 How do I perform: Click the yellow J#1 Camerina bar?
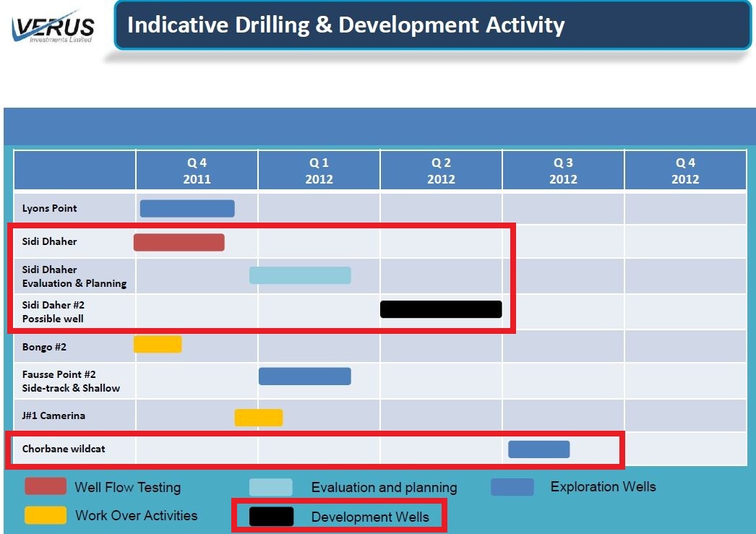coord(259,418)
